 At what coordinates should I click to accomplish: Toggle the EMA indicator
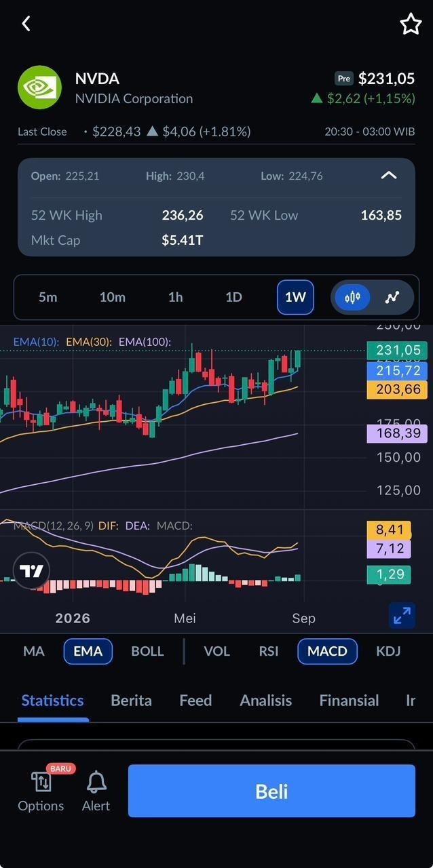coord(88,651)
